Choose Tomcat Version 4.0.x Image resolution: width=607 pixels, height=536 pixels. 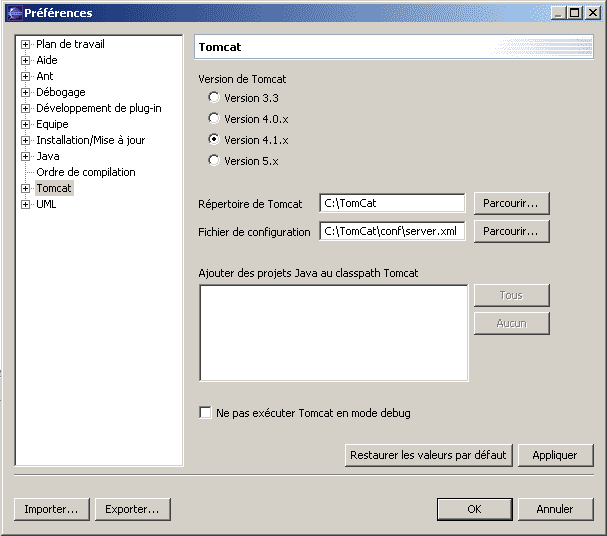[213, 119]
